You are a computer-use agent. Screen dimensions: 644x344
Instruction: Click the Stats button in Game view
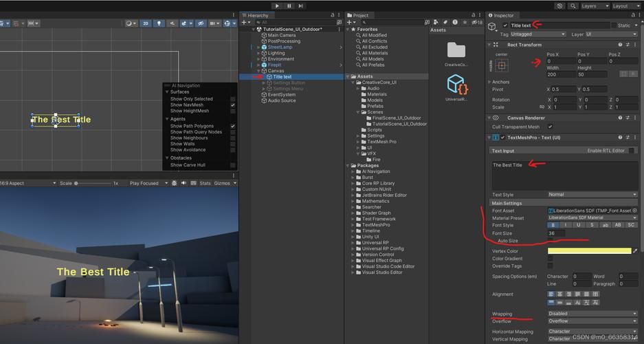click(x=205, y=184)
